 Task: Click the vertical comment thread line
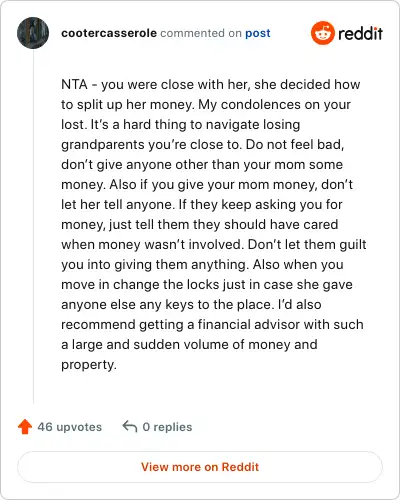pos(33,227)
